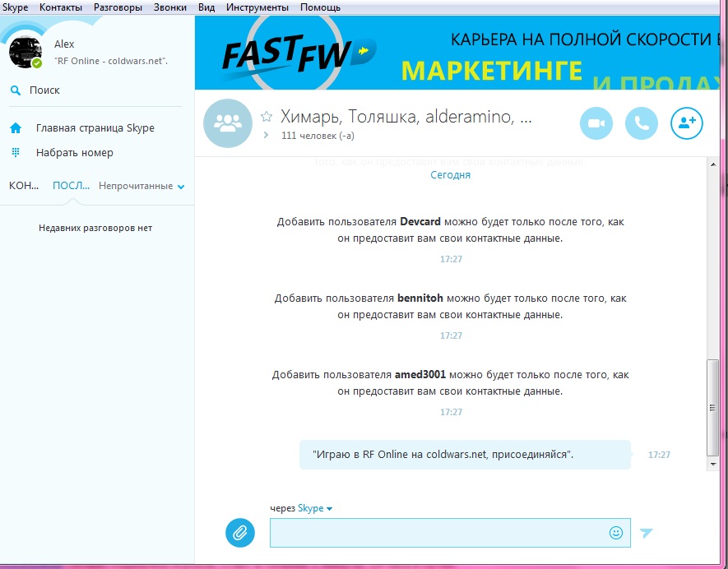Mark the group chat as favorite star
Image resolution: width=728 pixels, height=569 pixels.
267,117
